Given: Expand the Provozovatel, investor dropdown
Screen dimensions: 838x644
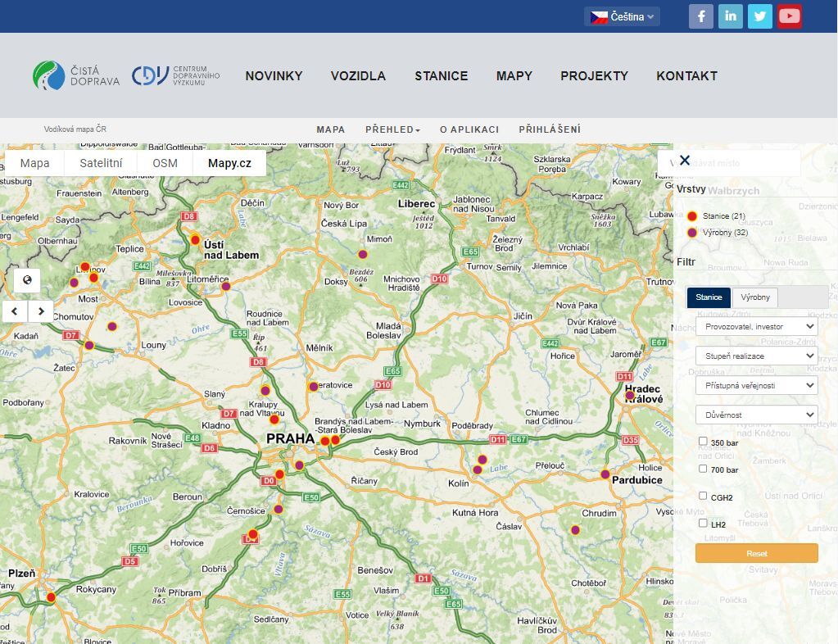Looking at the screenshot, I should click(x=756, y=326).
